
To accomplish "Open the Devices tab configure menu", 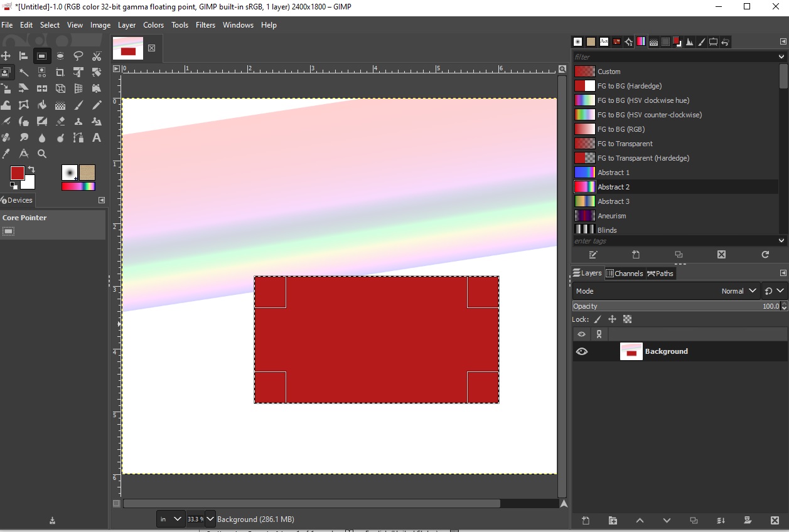I will point(102,200).
